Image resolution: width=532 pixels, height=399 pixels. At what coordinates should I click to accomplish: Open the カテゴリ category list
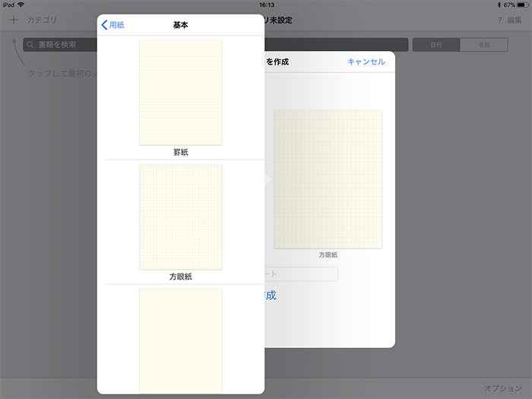pyautogui.click(x=42, y=20)
